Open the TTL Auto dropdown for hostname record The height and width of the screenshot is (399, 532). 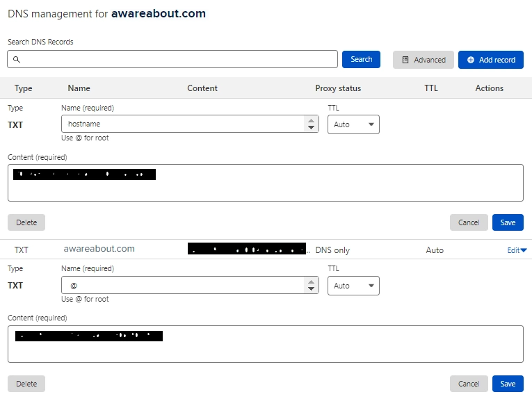(x=353, y=124)
